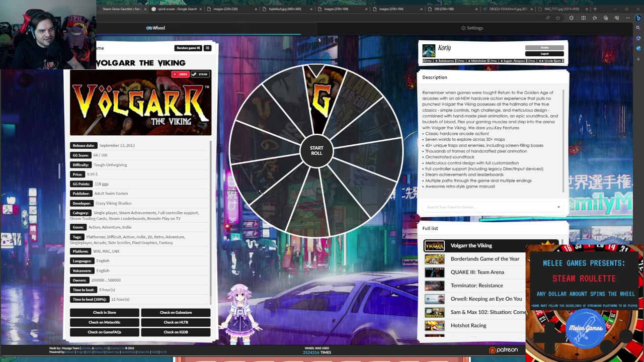This screenshot has height=362, width=644.
Task: Click the Patreon logo in footer
Action: (x=503, y=350)
